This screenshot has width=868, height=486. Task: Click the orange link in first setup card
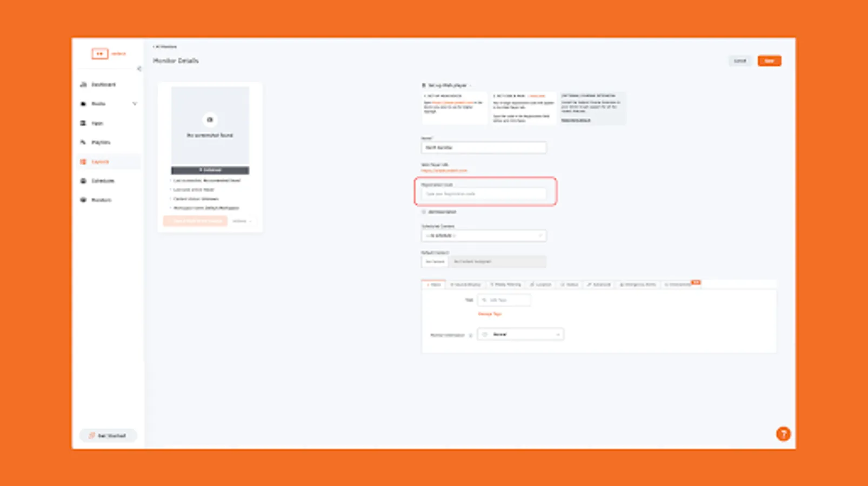(x=452, y=103)
